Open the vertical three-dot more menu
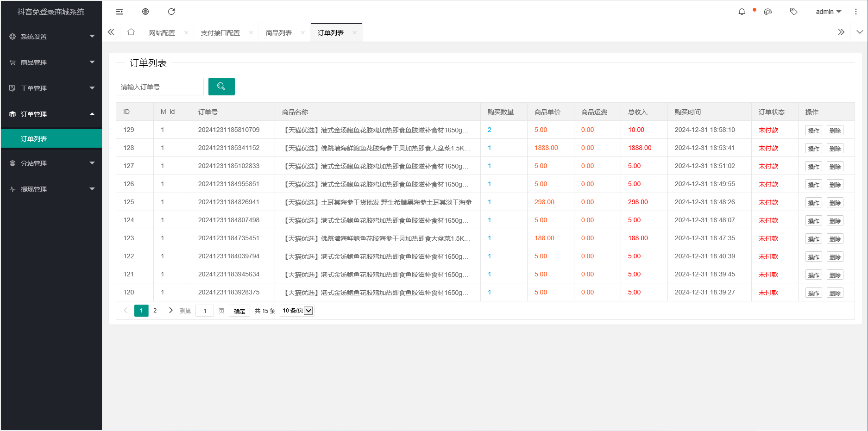The width and height of the screenshot is (868, 431). pos(856,12)
